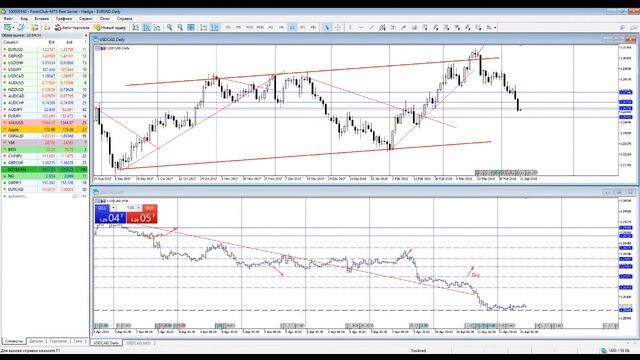Image resolution: width=640 pixels, height=360 pixels.
Task: Open the Окно menu
Action: click(105, 19)
